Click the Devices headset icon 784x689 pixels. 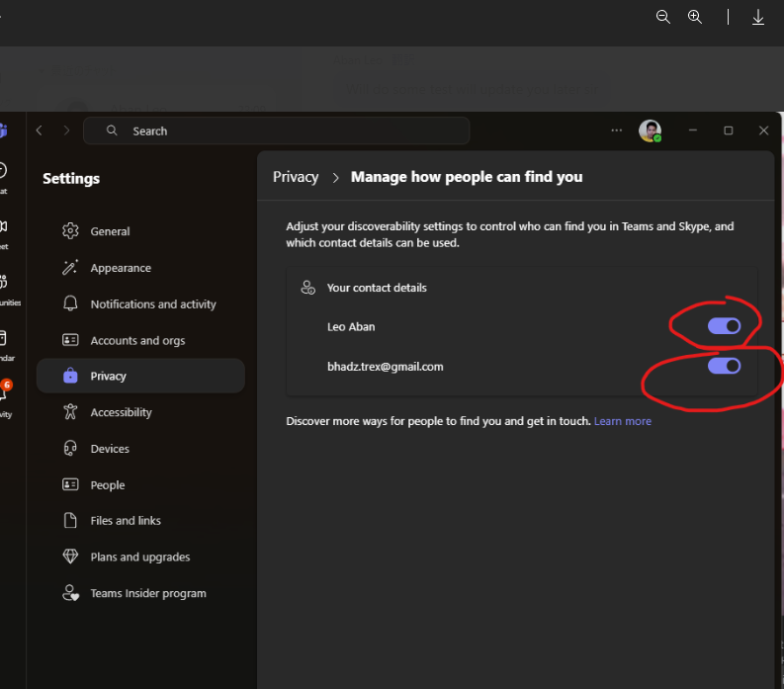[x=70, y=449]
